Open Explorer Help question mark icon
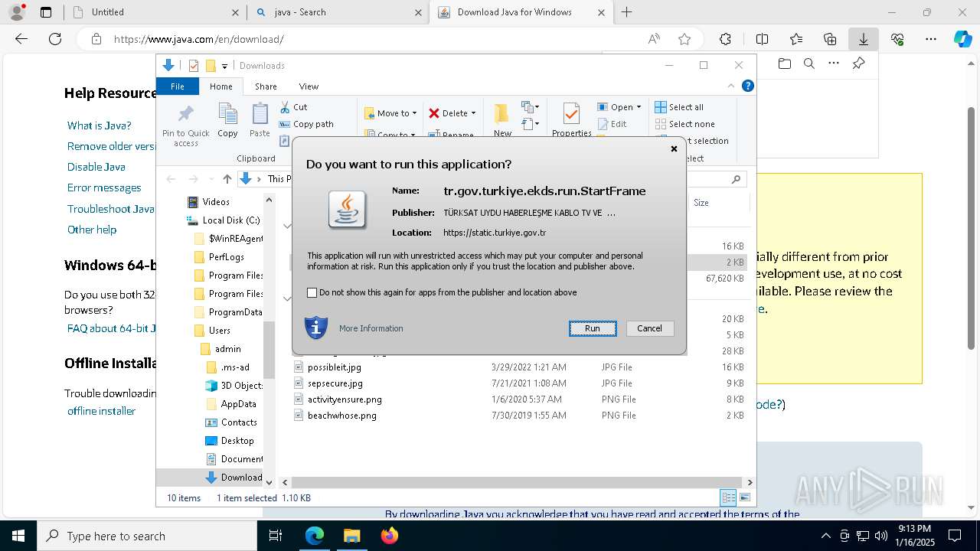Viewport: 980px width, 551px height. point(748,86)
